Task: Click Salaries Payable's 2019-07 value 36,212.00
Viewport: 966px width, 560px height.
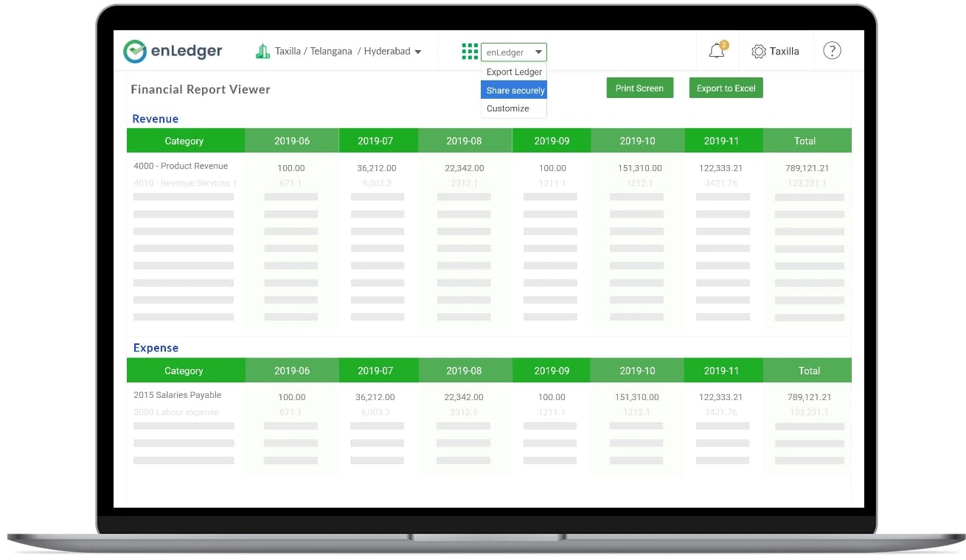Action: (375, 397)
